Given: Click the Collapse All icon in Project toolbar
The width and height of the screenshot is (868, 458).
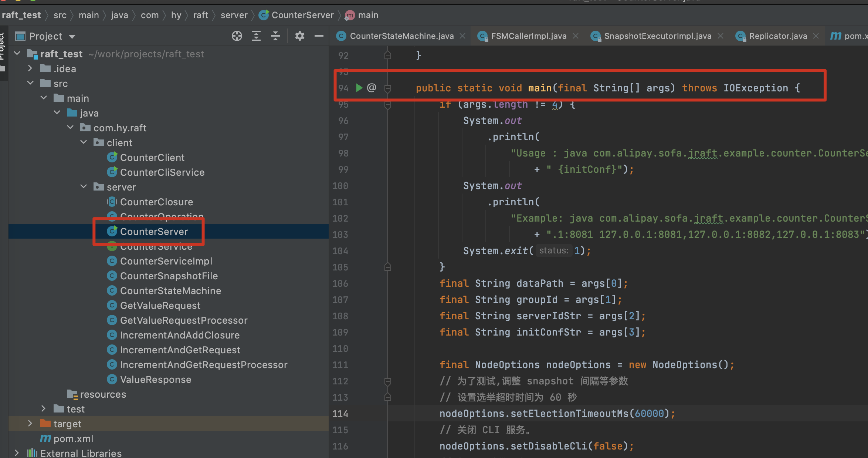Looking at the screenshot, I should tap(275, 36).
